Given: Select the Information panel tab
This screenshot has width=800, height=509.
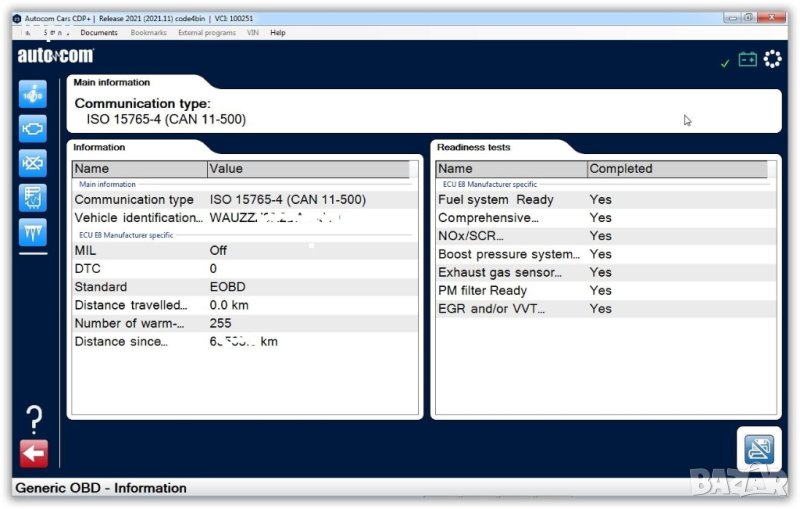Looking at the screenshot, I should click(x=100, y=147).
